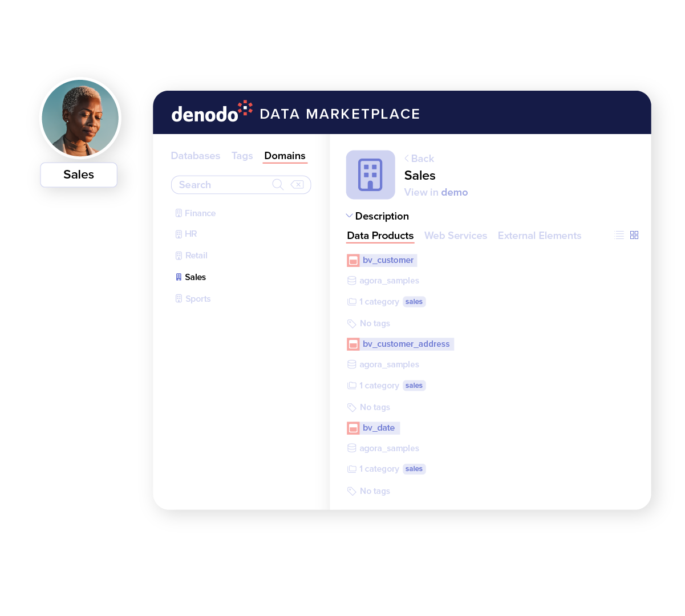Screen dimensions: 685x616
Task: Switch to list view layout icon
Action: [x=619, y=235]
